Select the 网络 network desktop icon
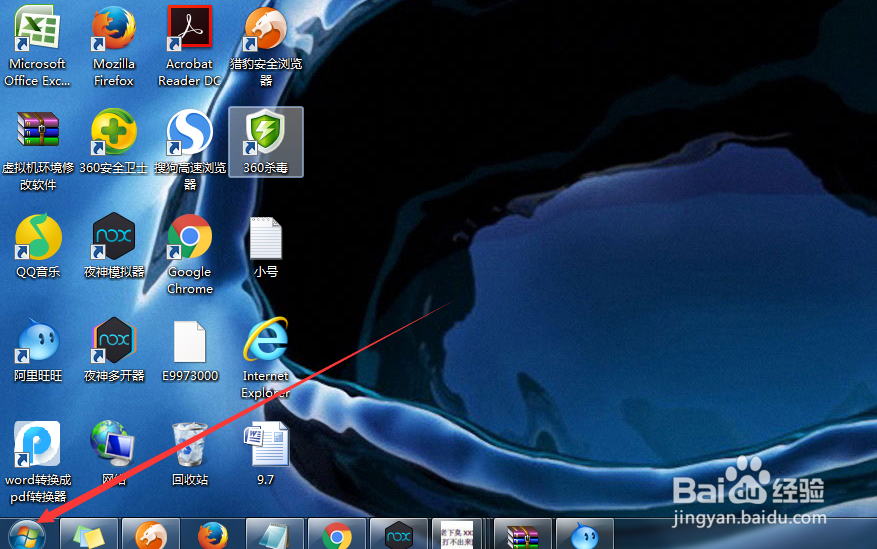The height and width of the screenshot is (549, 877). 114,454
